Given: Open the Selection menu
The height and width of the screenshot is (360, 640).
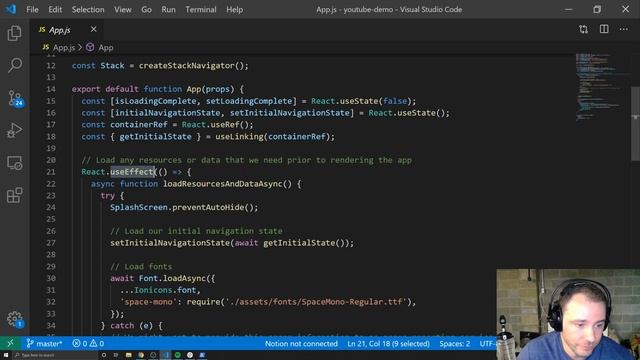Looking at the screenshot, I should point(88,9).
